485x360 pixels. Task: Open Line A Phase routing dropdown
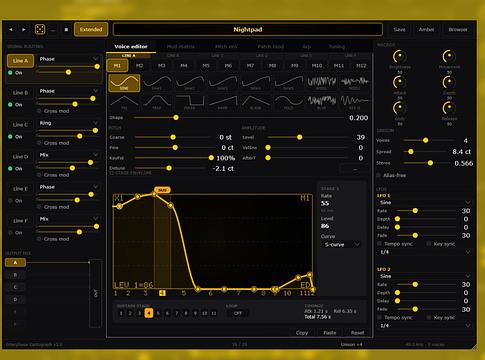click(68, 59)
